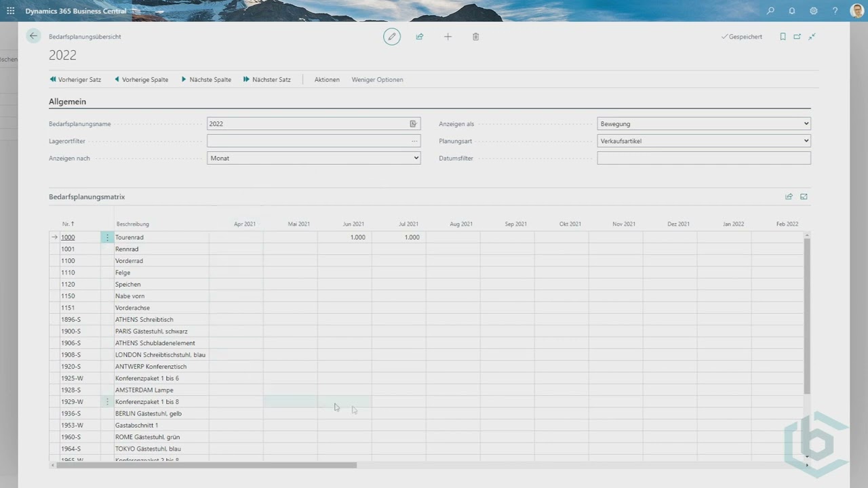Click the Datumsfilter input field
The image size is (868, 488).
[x=703, y=158]
